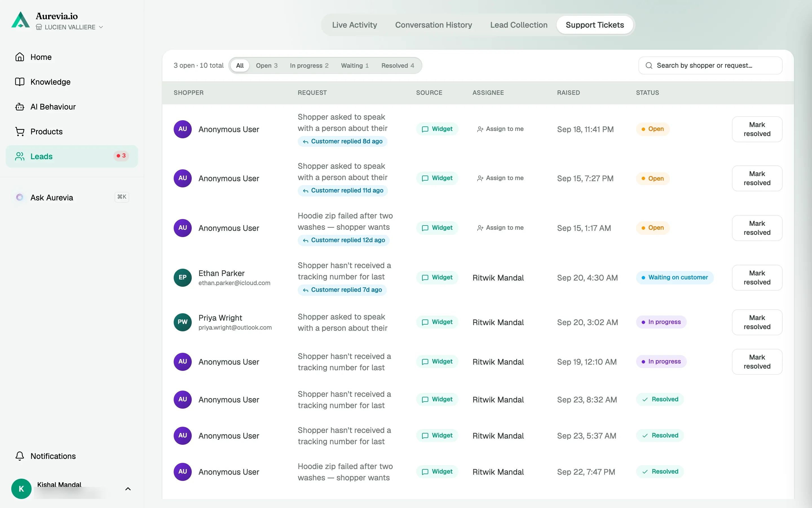
Task: Mark resolved Ethan Parker's ticket
Action: 757,278
